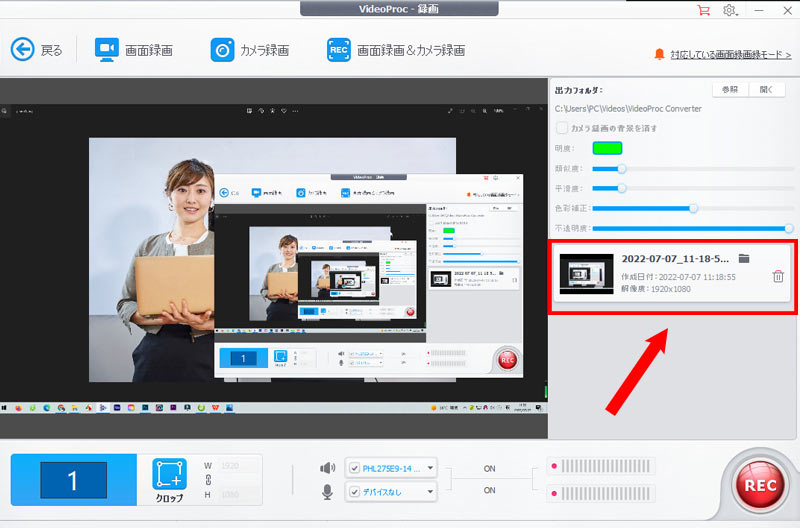Screen dimensions: 800x528
Task: Click the back arrow icon (戻る)
Action: 24,49
